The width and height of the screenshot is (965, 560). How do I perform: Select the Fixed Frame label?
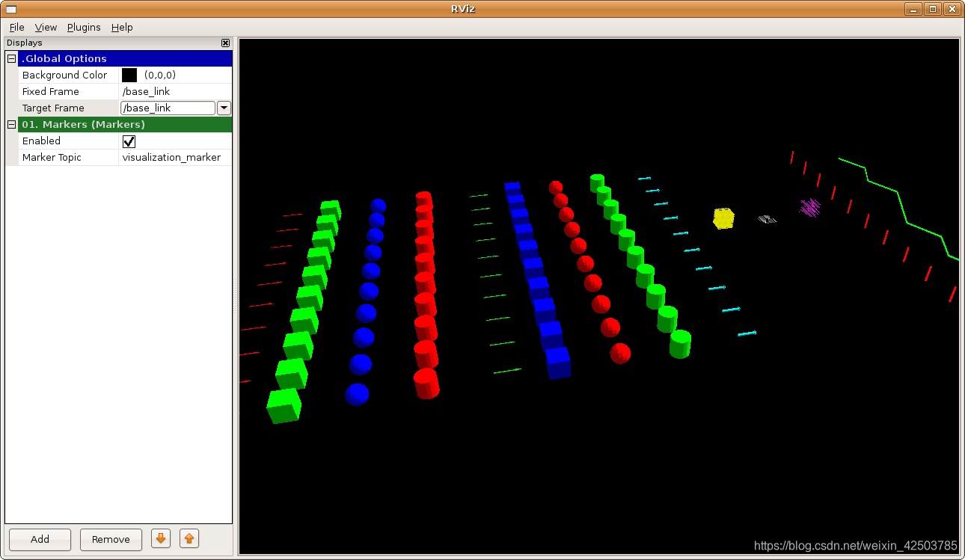[50, 91]
